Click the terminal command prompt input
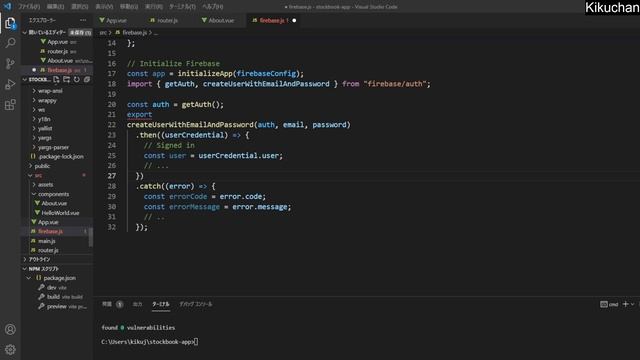640x360 pixels. 196,342
